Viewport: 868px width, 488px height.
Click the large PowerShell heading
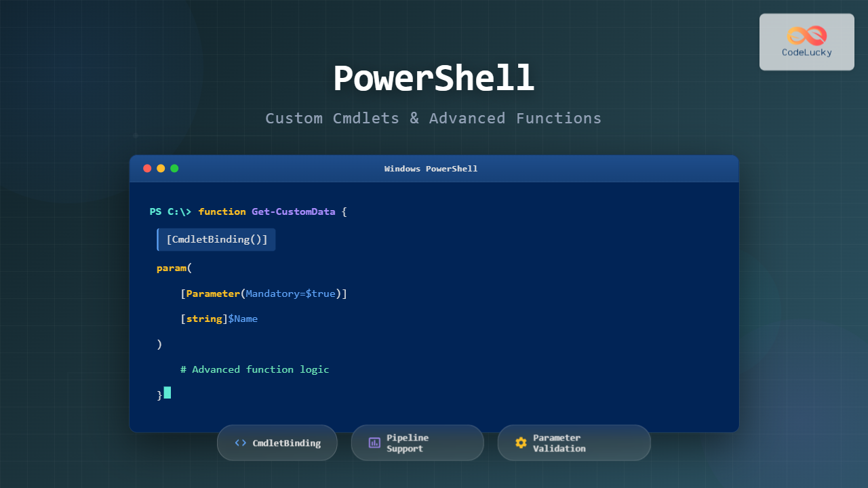tap(433, 79)
